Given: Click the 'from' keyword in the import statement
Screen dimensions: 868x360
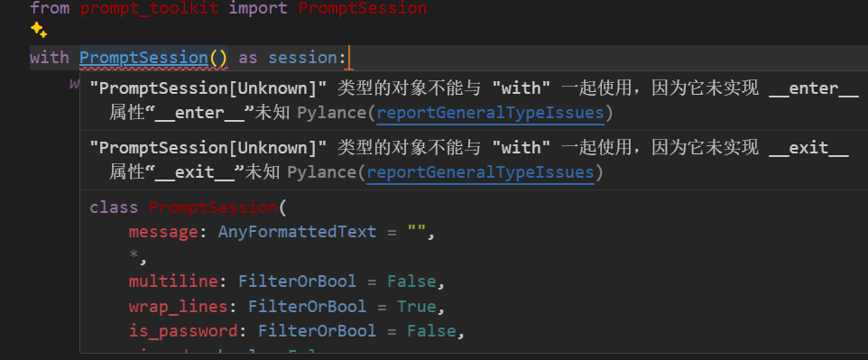Looking at the screenshot, I should (50, 8).
